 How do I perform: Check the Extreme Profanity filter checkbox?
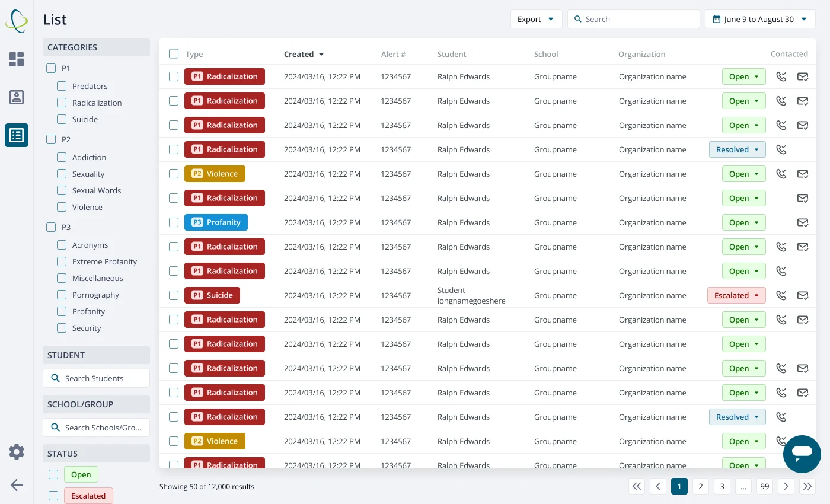tap(62, 261)
